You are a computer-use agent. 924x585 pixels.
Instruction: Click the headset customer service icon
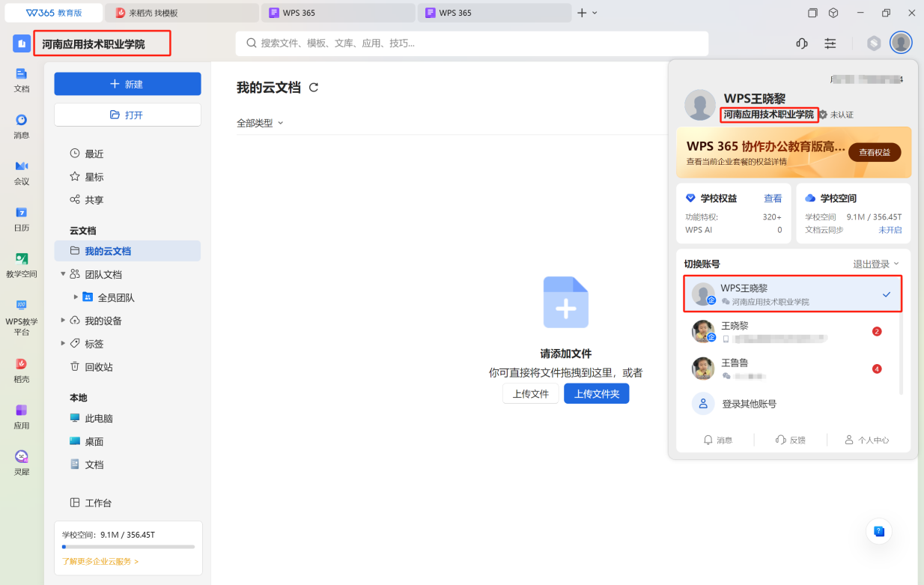tap(802, 43)
